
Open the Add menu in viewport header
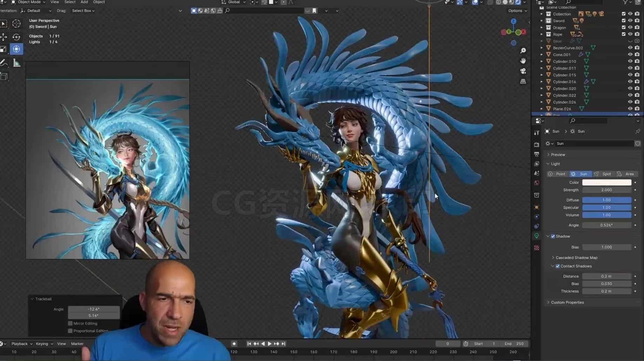(84, 2)
